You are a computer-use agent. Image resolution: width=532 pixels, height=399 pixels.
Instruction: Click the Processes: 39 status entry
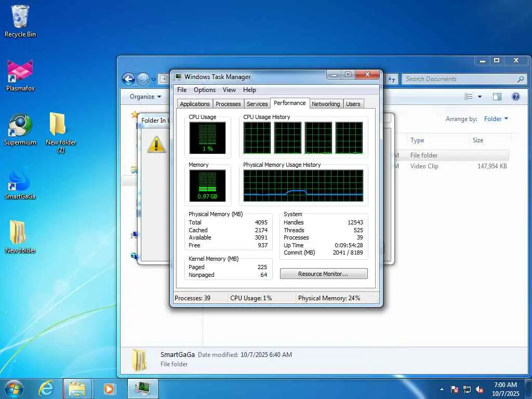pos(192,298)
